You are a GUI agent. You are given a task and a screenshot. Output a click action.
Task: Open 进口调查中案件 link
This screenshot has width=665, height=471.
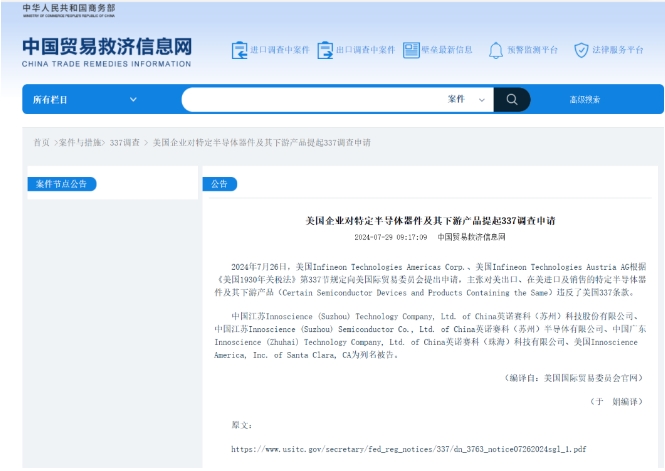(x=280, y=50)
